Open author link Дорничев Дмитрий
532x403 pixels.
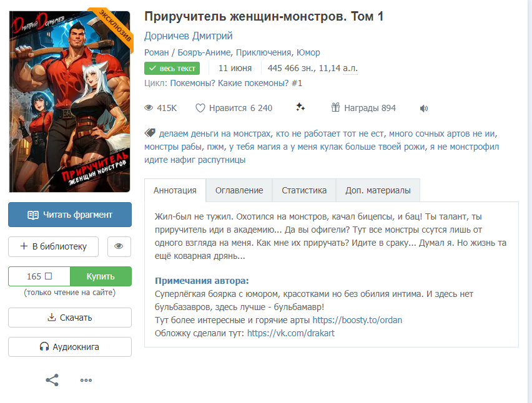click(x=189, y=36)
